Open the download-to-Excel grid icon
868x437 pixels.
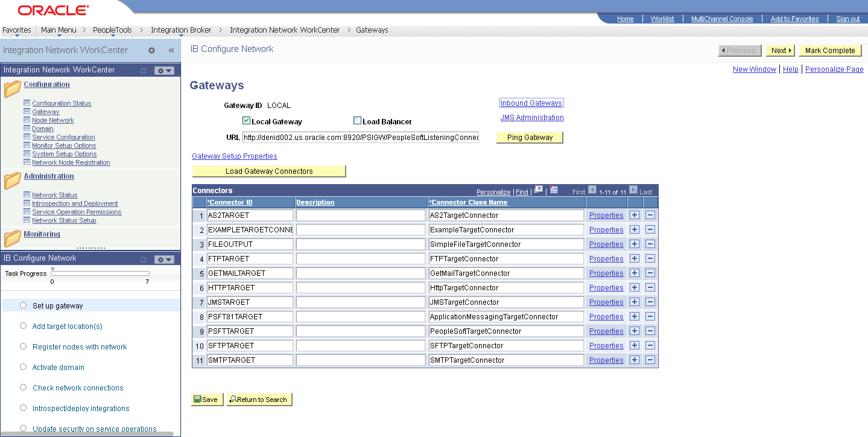(554, 191)
